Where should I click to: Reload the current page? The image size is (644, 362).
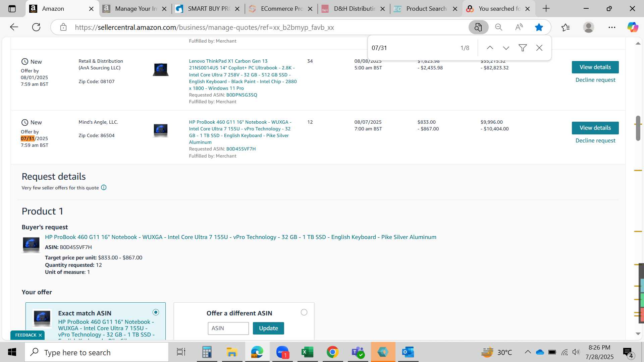coord(36,27)
